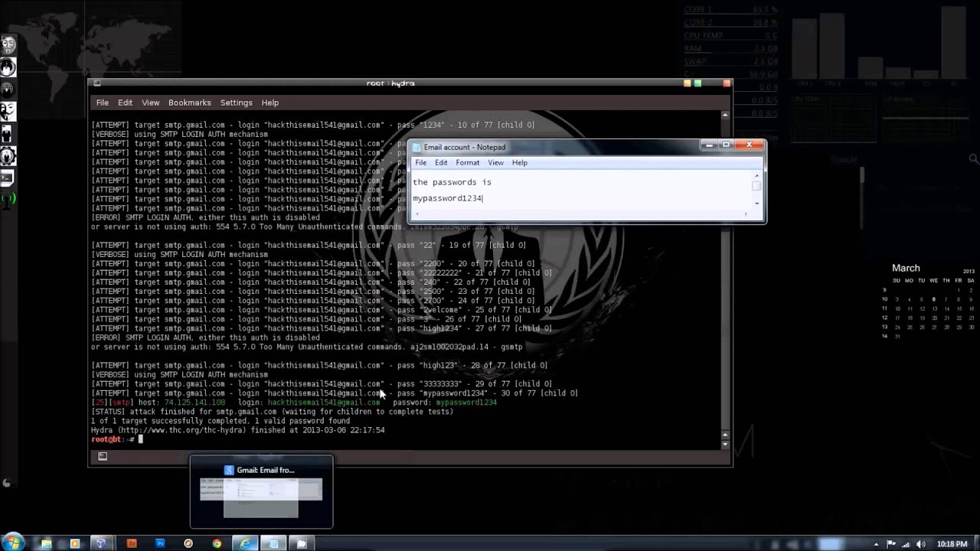Image resolution: width=980 pixels, height=551 pixels.
Task: Click the '[STATUS] attack finished' terminal line
Action: (272, 412)
